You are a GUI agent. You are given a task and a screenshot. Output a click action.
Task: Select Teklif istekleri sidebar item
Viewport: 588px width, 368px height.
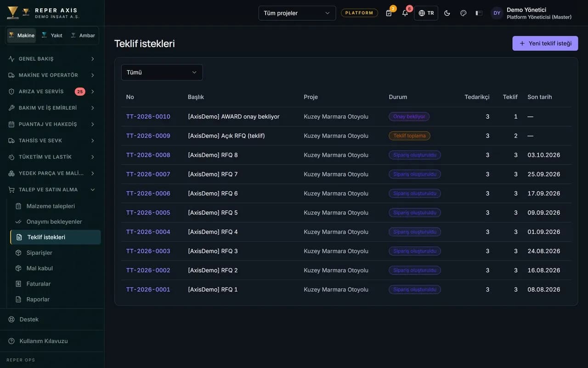55,237
